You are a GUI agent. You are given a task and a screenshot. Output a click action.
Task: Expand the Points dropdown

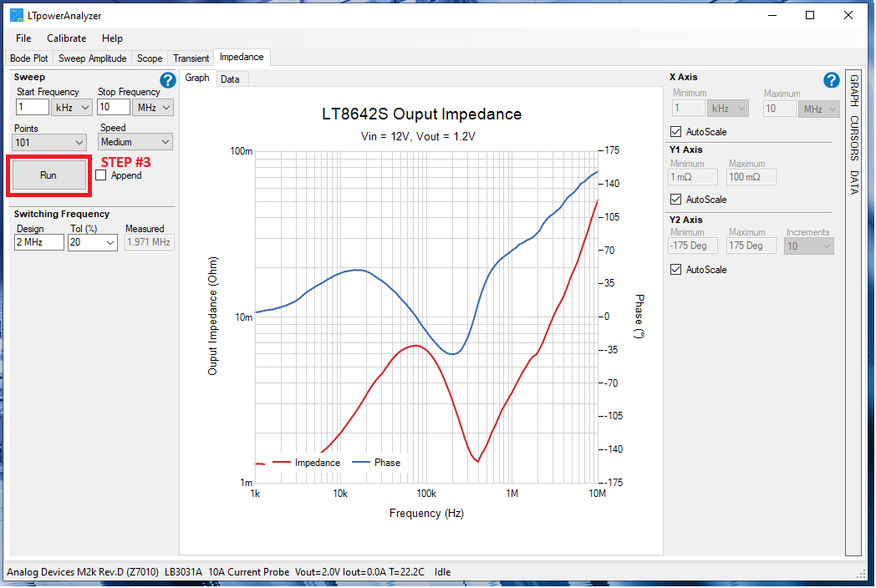50,143
